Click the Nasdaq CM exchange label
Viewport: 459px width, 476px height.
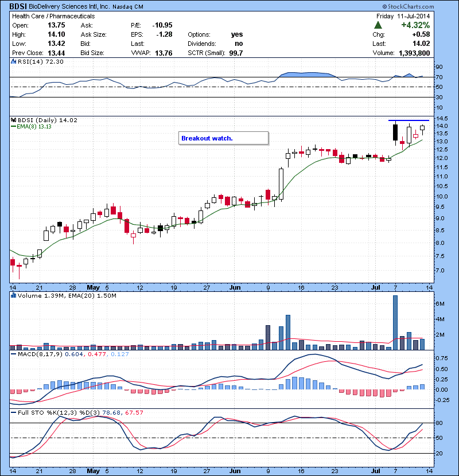127,7
